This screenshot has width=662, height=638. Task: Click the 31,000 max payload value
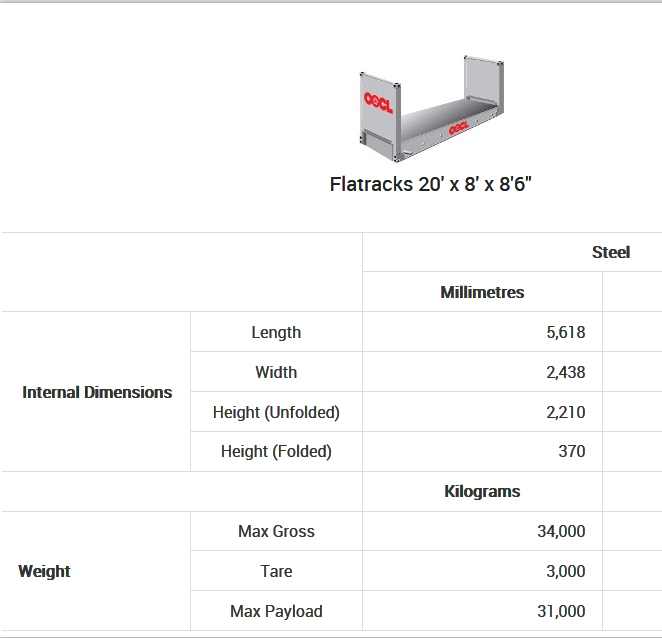pos(561,611)
